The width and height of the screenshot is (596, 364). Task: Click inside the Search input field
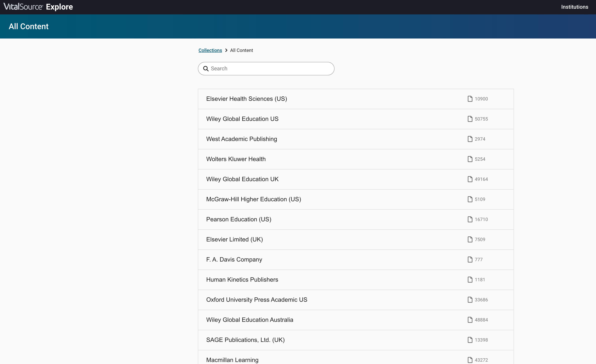click(266, 68)
